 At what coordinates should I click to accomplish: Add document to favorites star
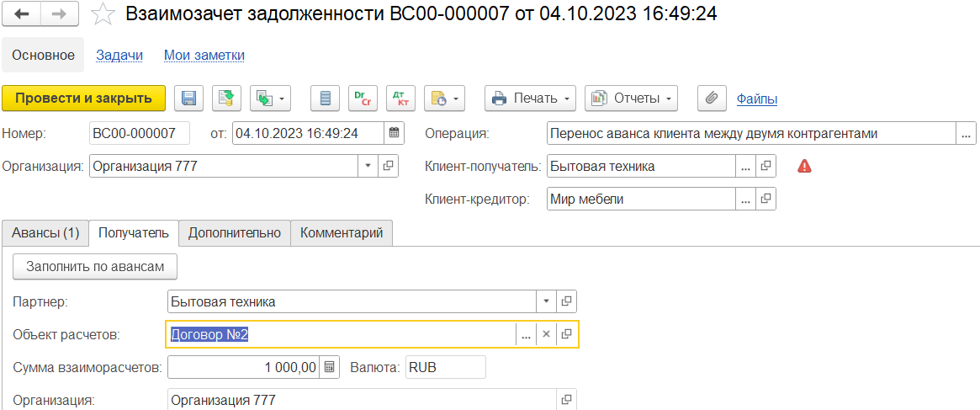coord(101,15)
